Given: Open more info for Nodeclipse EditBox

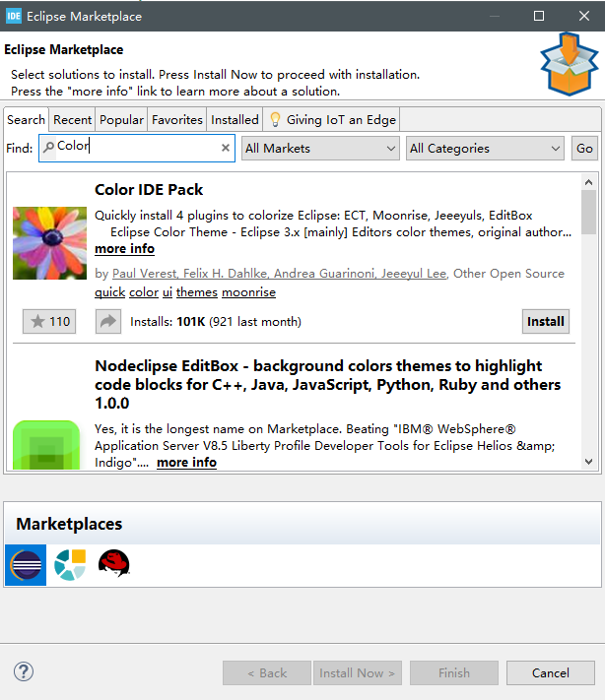Looking at the screenshot, I should click(x=187, y=462).
